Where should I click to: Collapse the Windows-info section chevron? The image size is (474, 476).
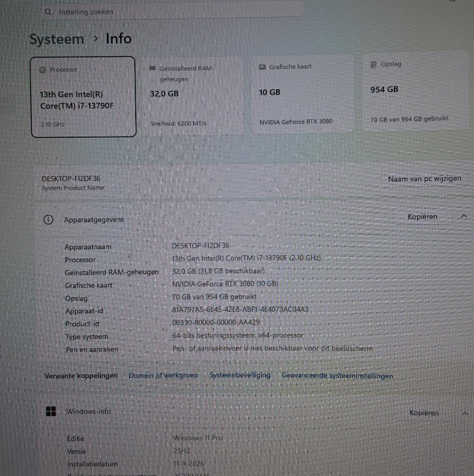click(x=465, y=413)
